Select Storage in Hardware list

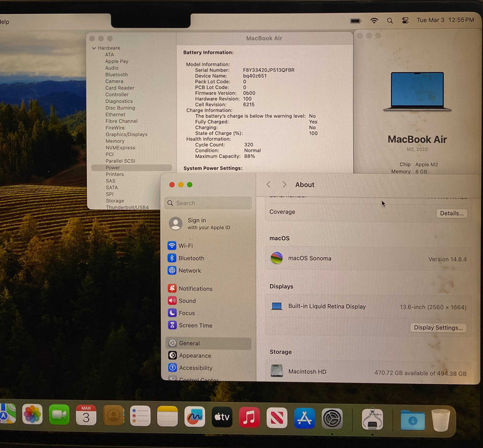pyautogui.click(x=115, y=200)
